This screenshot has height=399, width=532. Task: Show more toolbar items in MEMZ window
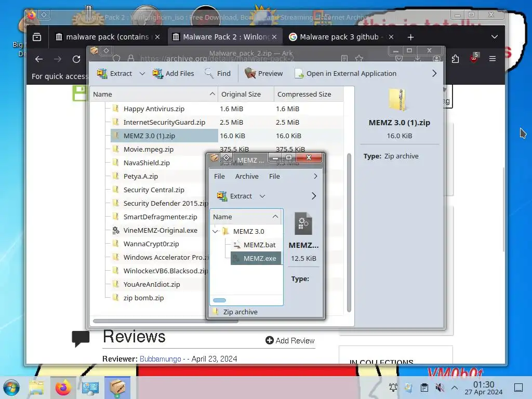click(313, 196)
